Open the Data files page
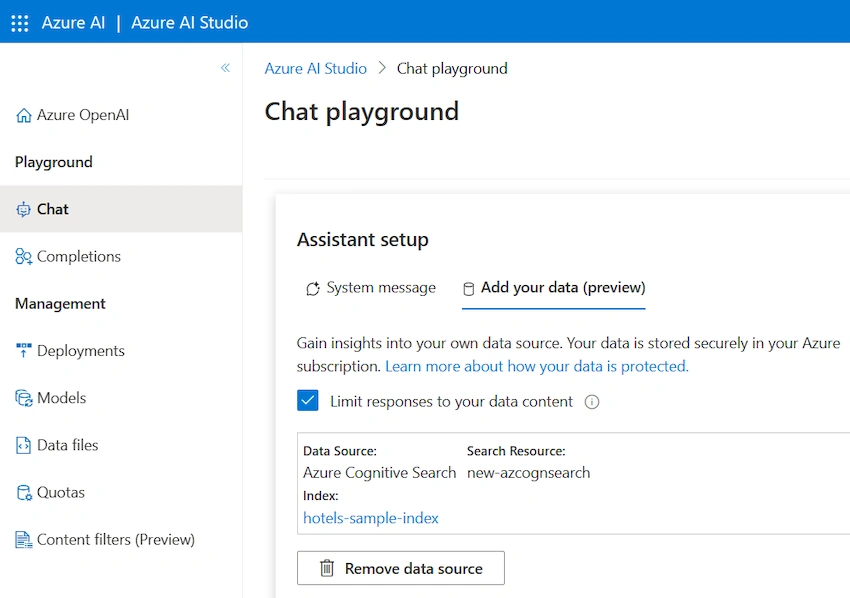850x598 pixels. (121, 445)
